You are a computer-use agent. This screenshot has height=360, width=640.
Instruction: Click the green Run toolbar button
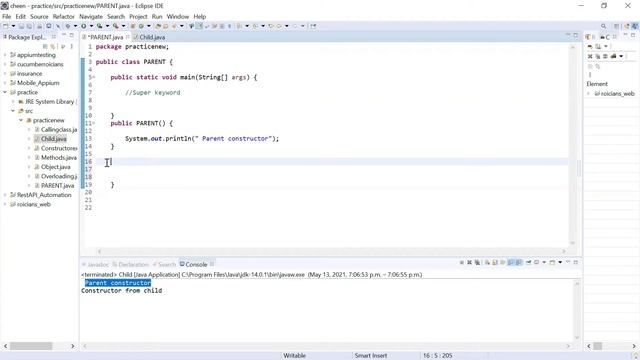(x=83, y=26)
